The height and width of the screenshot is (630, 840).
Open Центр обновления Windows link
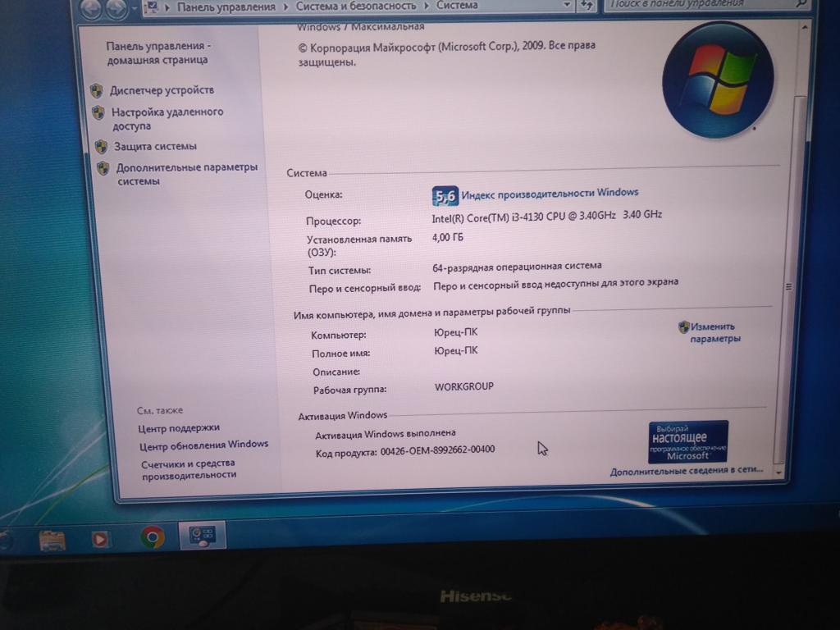tap(203, 445)
